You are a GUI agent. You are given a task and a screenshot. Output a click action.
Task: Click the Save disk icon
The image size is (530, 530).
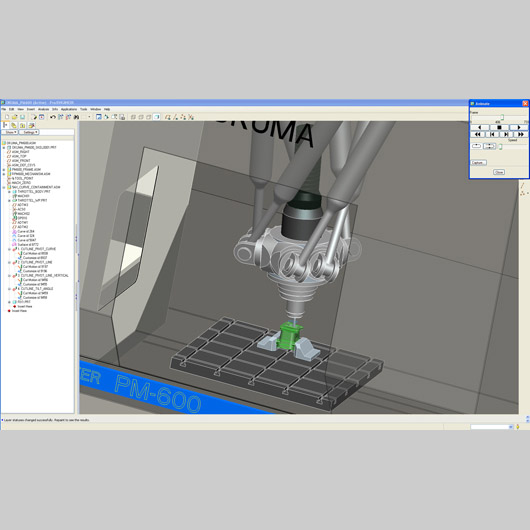point(22,117)
